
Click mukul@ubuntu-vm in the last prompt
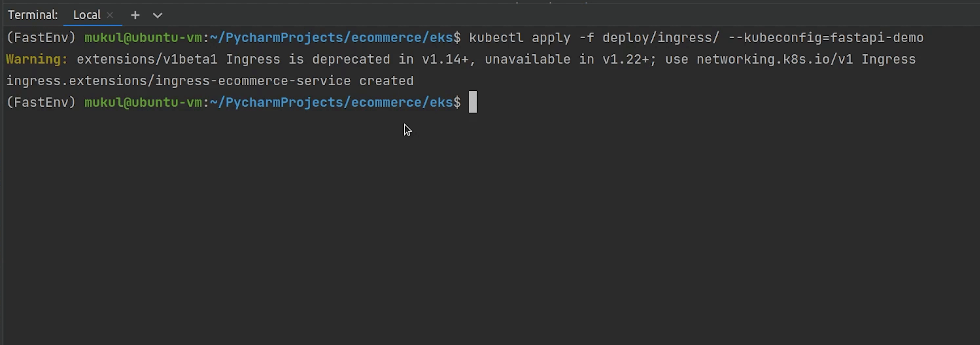143,102
